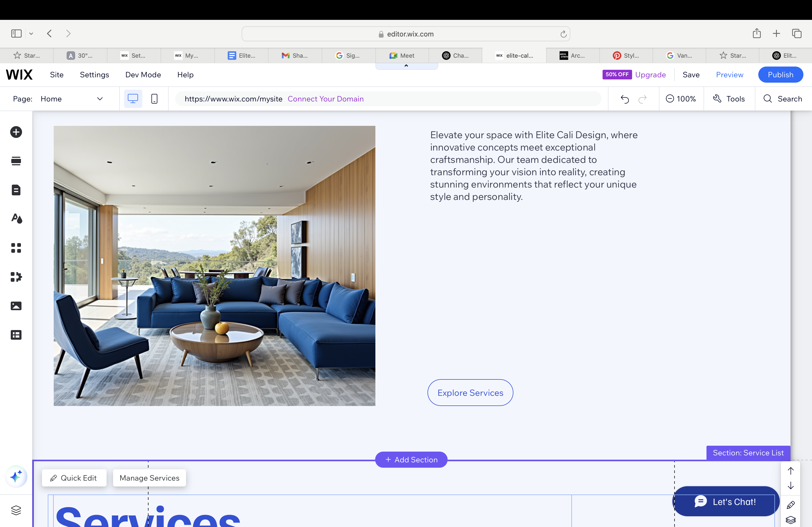Click the Undo arrow
Viewport: 812px width, 527px height.
625,99
